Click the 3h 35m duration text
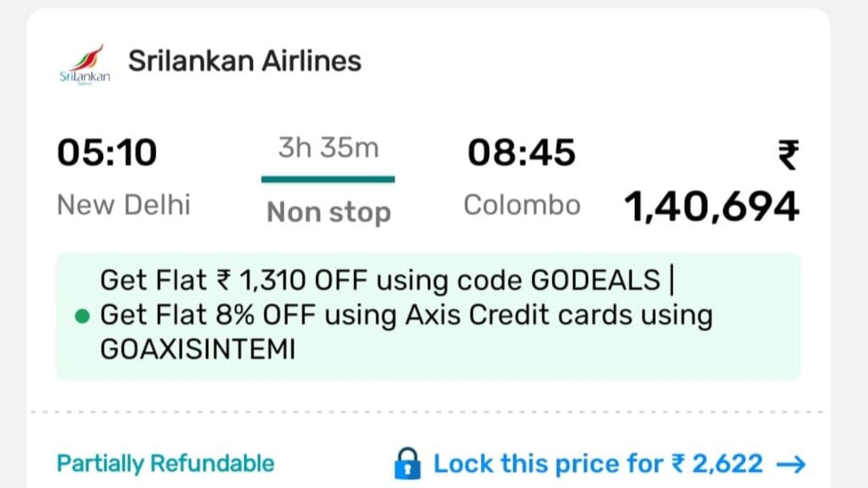Viewport: 868px width, 488px height. coord(328,148)
